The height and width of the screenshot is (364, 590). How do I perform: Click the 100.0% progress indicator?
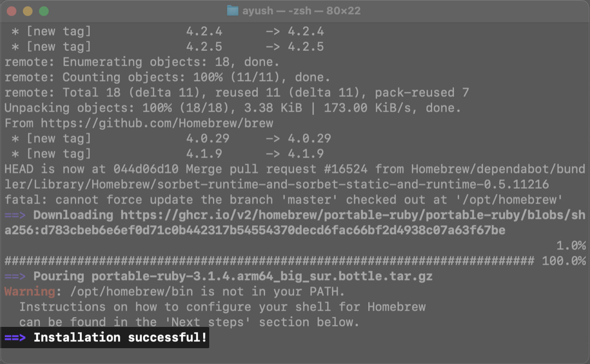[x=563, y=261]
